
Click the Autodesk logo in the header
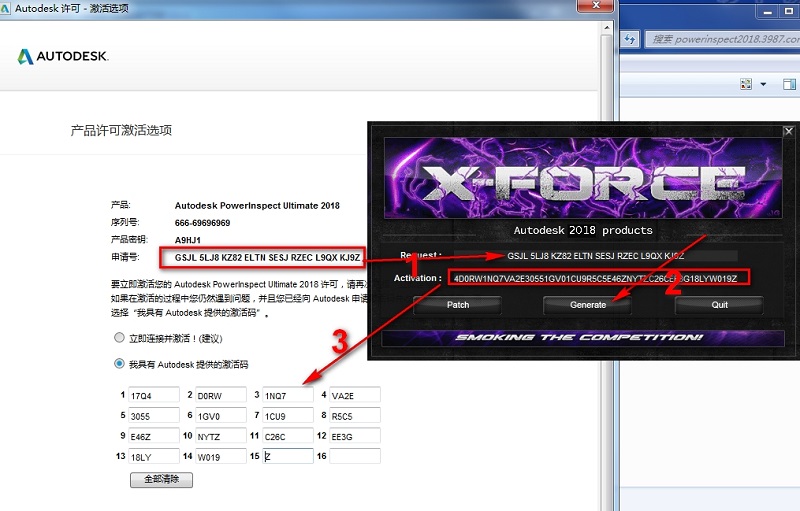(63, 56)
